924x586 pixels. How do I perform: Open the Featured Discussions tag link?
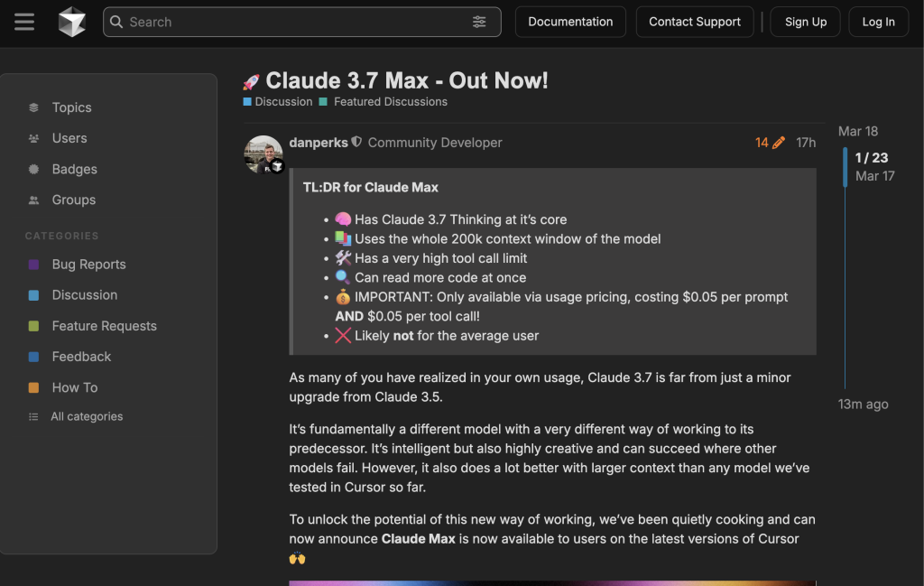[390, 102]
